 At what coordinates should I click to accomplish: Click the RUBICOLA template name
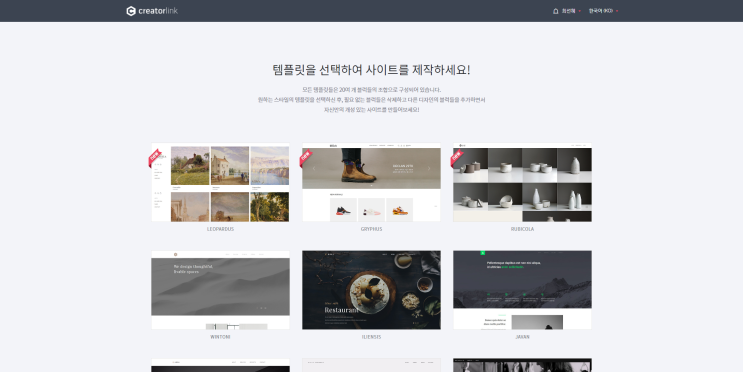coord(522,229)
